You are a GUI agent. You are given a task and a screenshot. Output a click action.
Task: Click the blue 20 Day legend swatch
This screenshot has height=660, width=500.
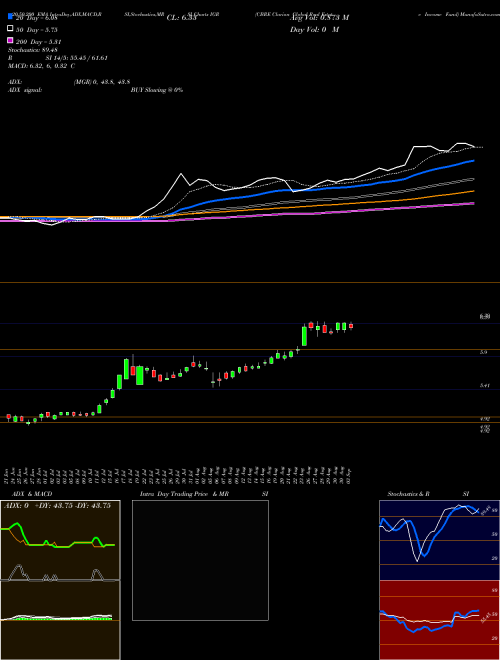click(10, 17)
